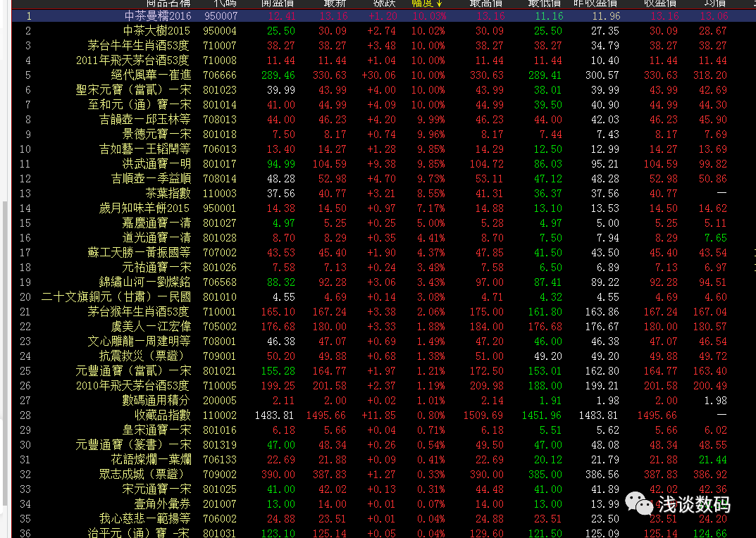Open the 收藏品指數 index row
This screenshot has height=538, width=756.
(163, 415)
